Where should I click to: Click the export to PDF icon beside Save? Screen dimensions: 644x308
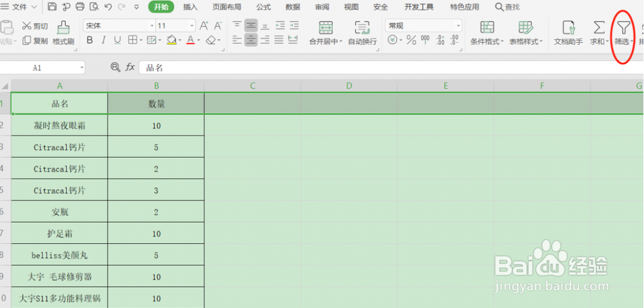click(66, 6)
